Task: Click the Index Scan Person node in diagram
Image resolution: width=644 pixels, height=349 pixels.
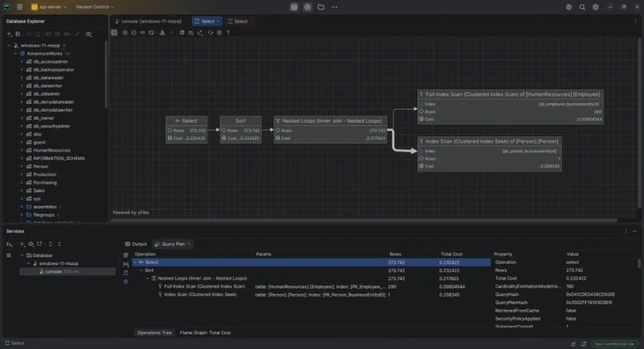Action: 489,154
